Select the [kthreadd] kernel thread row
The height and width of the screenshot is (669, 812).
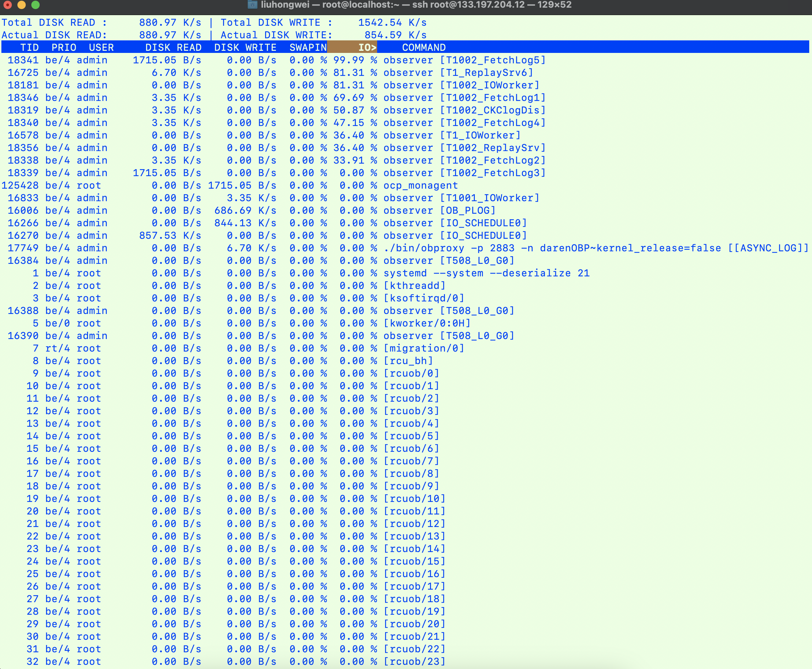(405, 285)
